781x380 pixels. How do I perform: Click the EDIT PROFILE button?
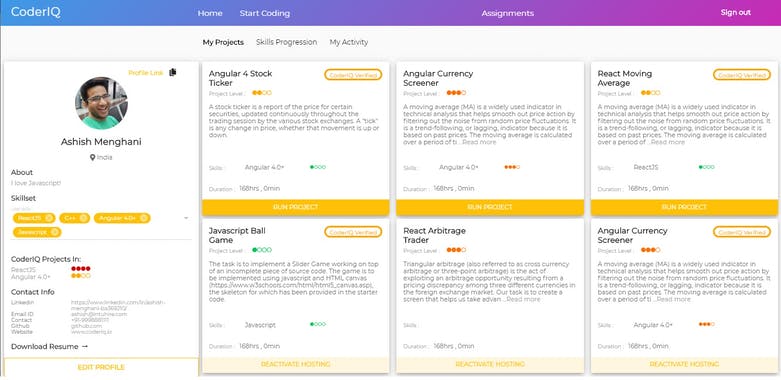tap(101, 368)
